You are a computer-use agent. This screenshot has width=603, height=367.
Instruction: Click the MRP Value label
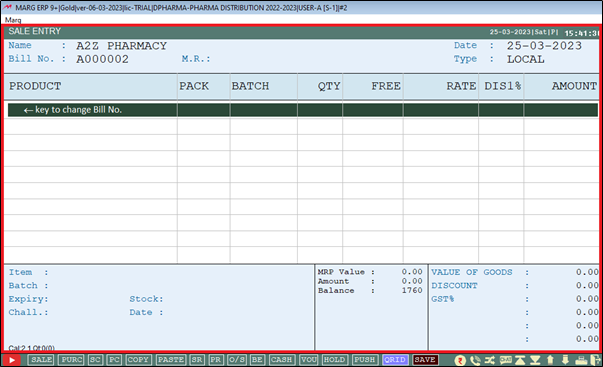coord(341,272)
